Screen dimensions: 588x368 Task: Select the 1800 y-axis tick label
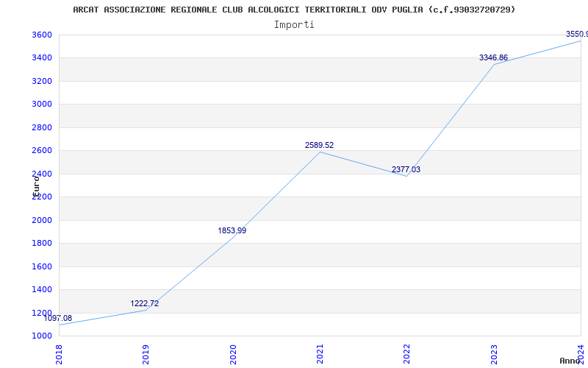[42, 244]
